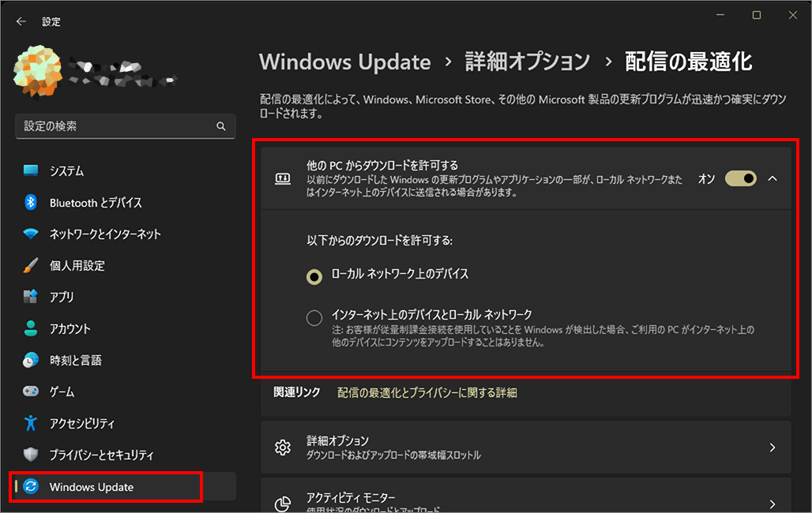Viewport: 812px width, 513px height.
Task: Click 以下からのダウンロードを許可する text
Action: click(380, 240)
